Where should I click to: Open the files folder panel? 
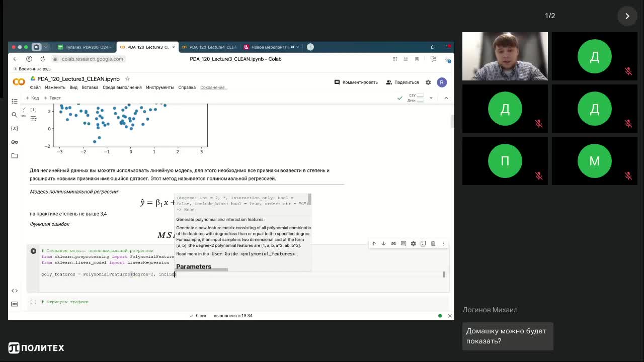[15, 156]
